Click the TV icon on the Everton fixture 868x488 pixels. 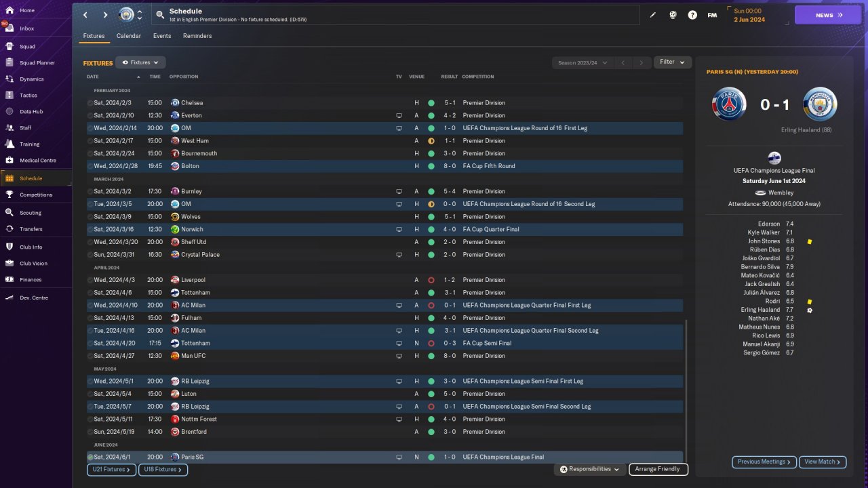tap(399, 116)
